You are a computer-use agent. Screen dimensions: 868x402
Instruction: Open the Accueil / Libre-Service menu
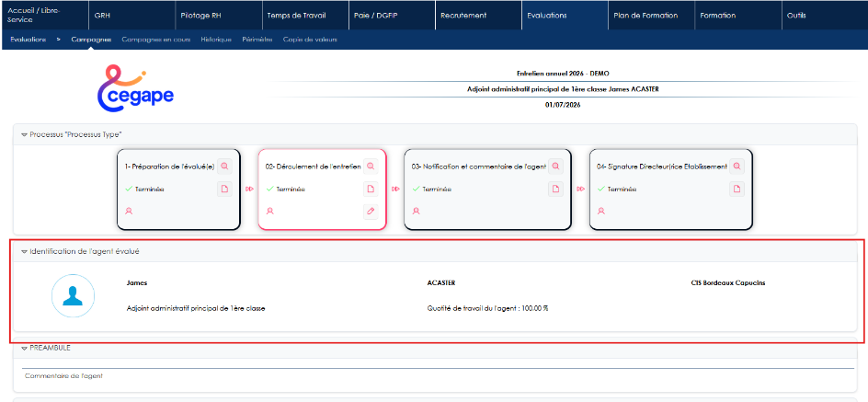point(44,15)
